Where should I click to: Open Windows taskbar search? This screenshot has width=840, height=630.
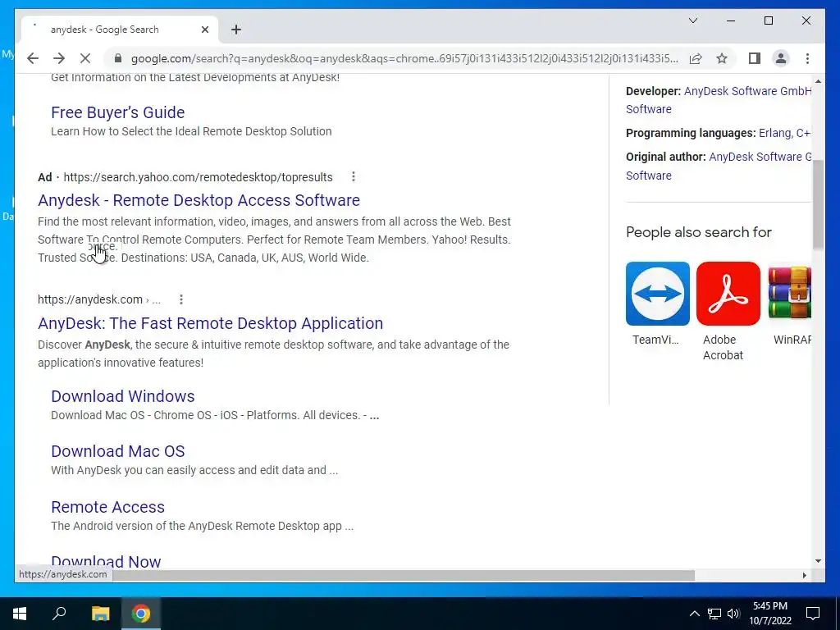(59, 614)
